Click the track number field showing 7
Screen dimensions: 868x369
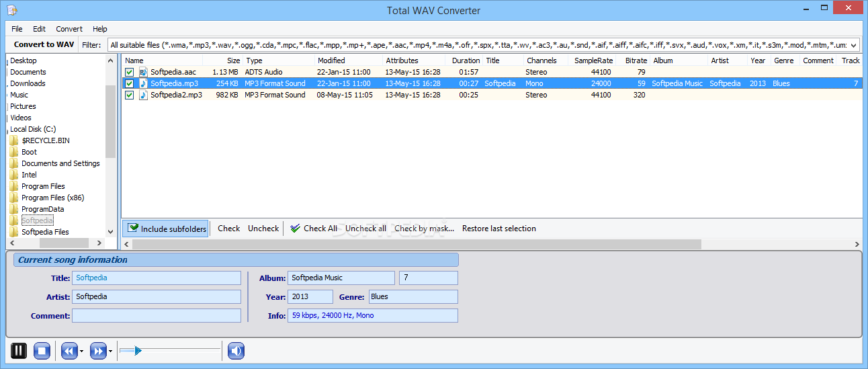[x=429, y=278]
